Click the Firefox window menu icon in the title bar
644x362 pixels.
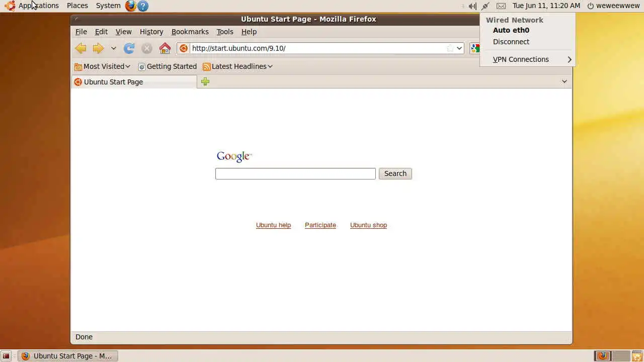click(77, 19)
